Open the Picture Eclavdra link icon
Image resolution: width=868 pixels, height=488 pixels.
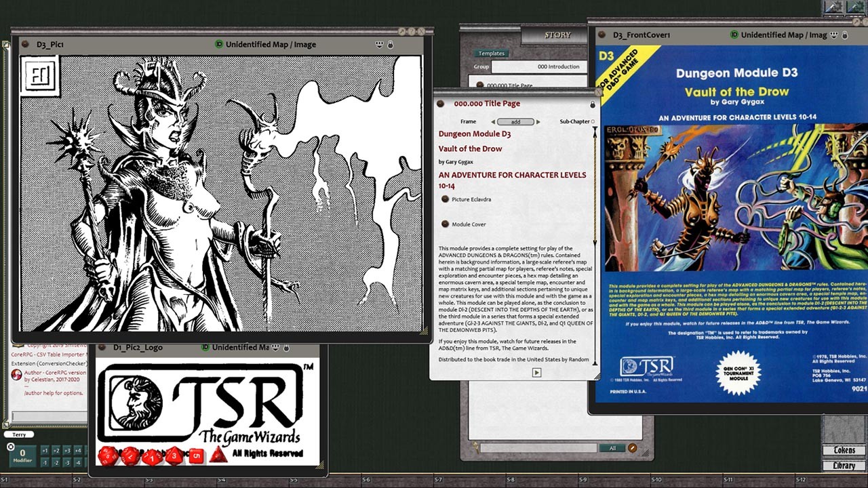(445, 199)
